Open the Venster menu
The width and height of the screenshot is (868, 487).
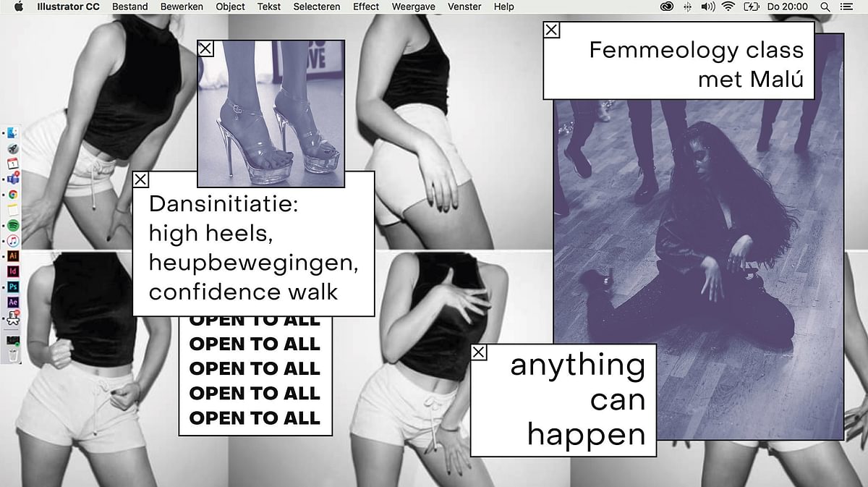click(464, 7)
